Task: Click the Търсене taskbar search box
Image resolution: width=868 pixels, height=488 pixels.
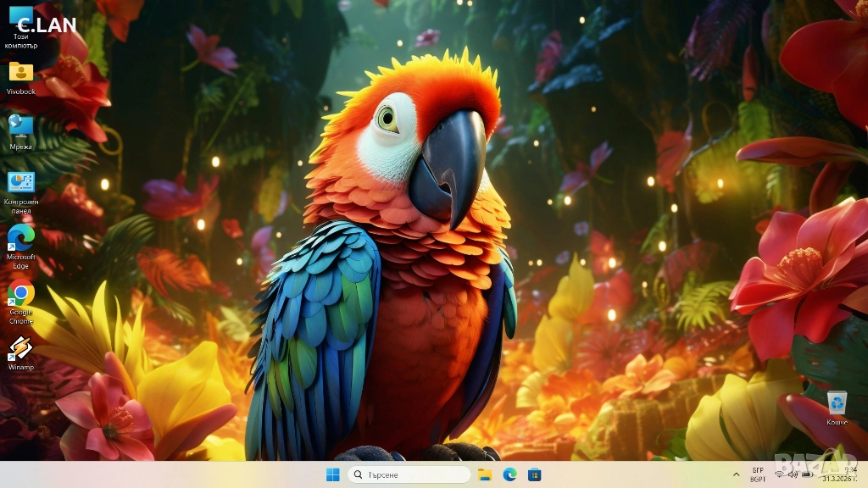Action: tap(409, 474)
